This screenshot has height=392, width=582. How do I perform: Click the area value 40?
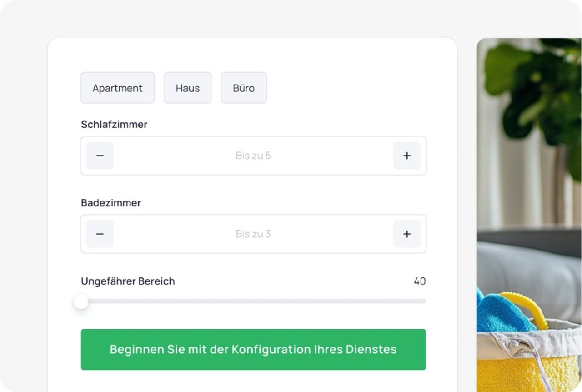point(420,281)
